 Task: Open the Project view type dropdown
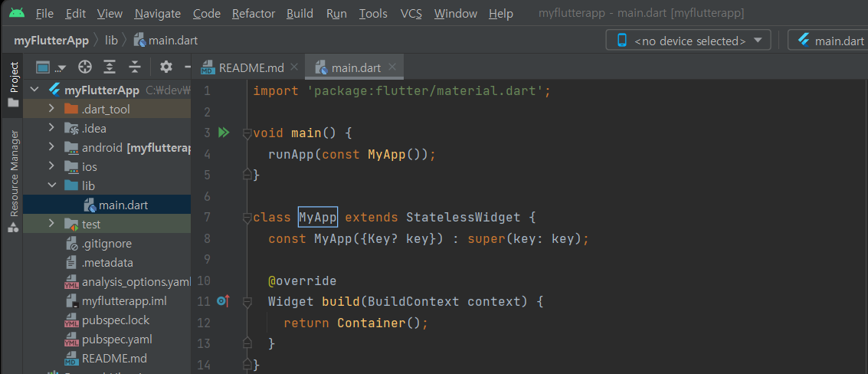click(x=51, y=67)
